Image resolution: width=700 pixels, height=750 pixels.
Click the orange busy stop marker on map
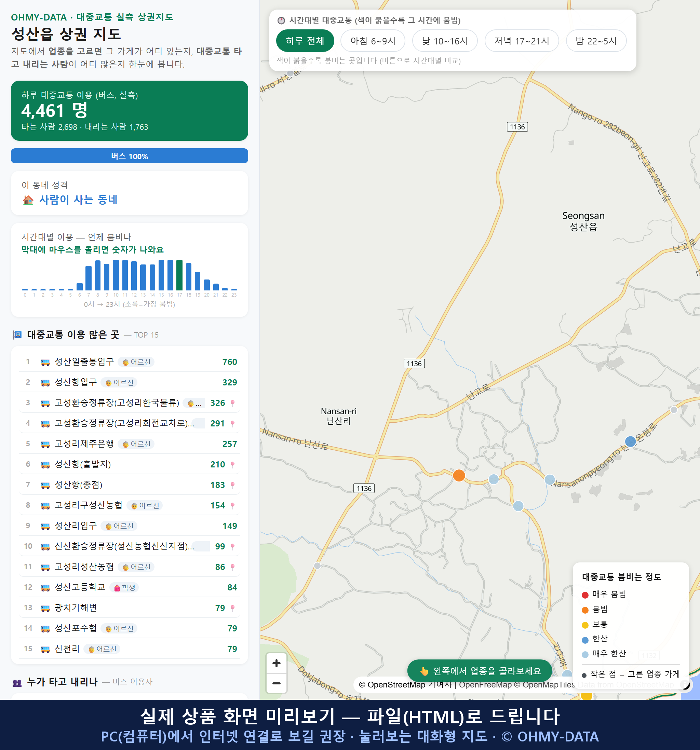point(459,475)
